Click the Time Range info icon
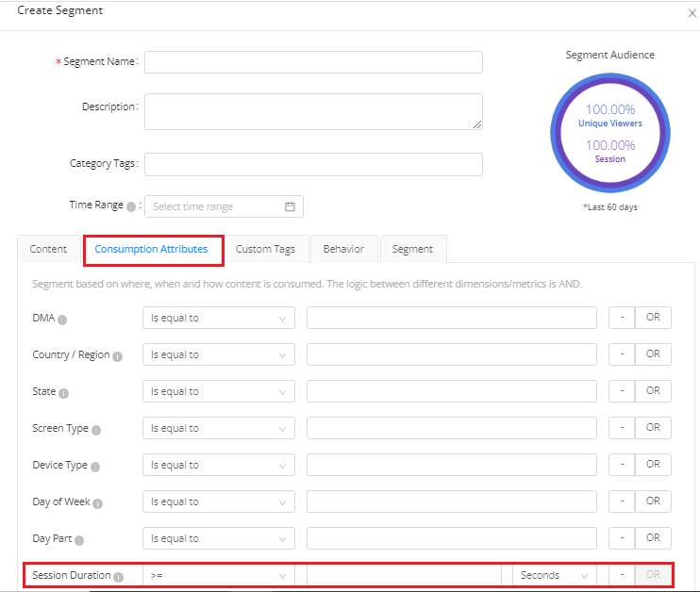Viewport: 700px width, 592px height. (131, 207)
